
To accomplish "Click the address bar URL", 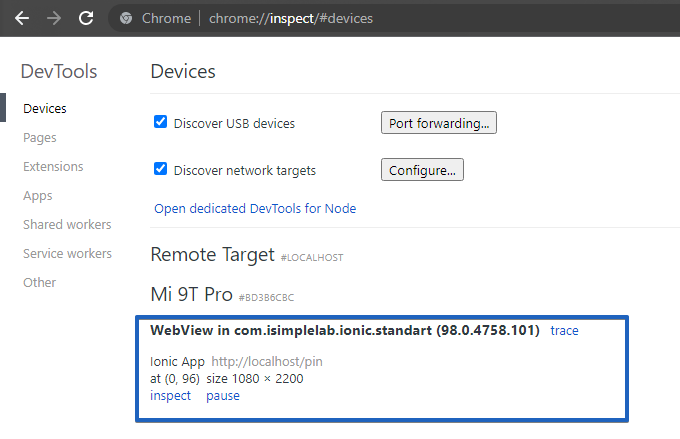I will pos(291,18).
